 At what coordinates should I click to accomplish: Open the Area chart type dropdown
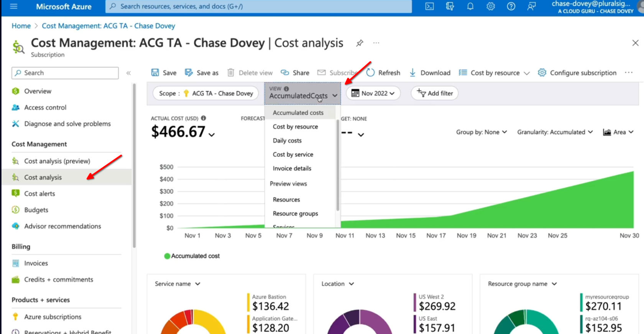click(x=618, y=132)
